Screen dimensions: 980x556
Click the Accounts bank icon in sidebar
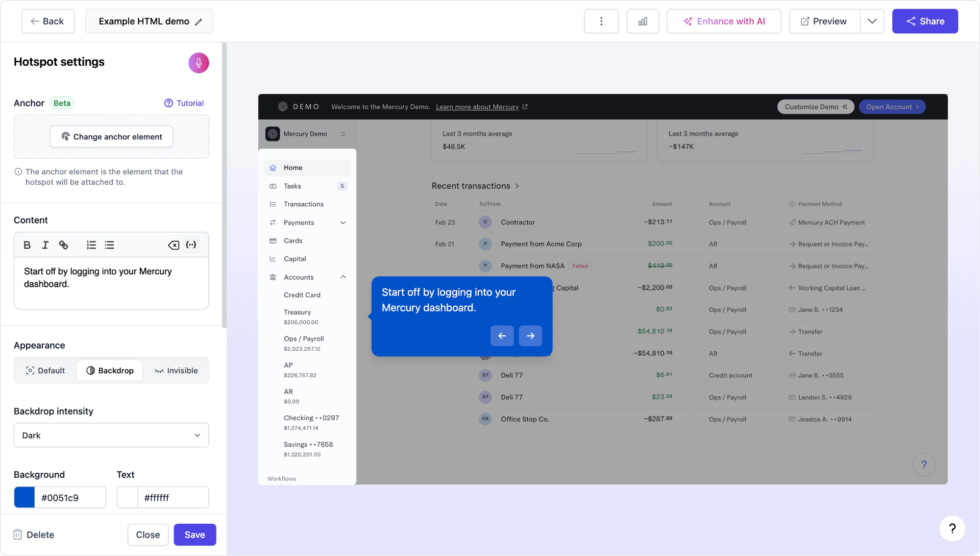click(273, 277)
